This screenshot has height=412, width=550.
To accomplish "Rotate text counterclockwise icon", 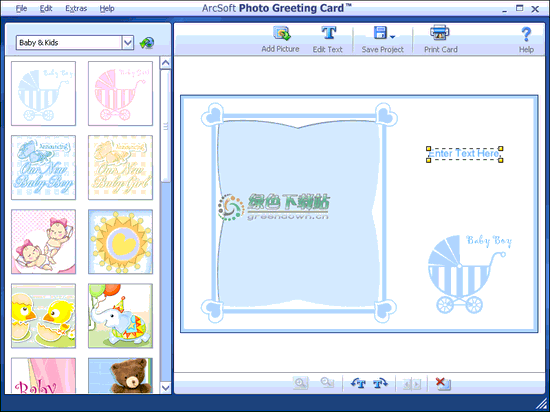I will coord(358,383).
